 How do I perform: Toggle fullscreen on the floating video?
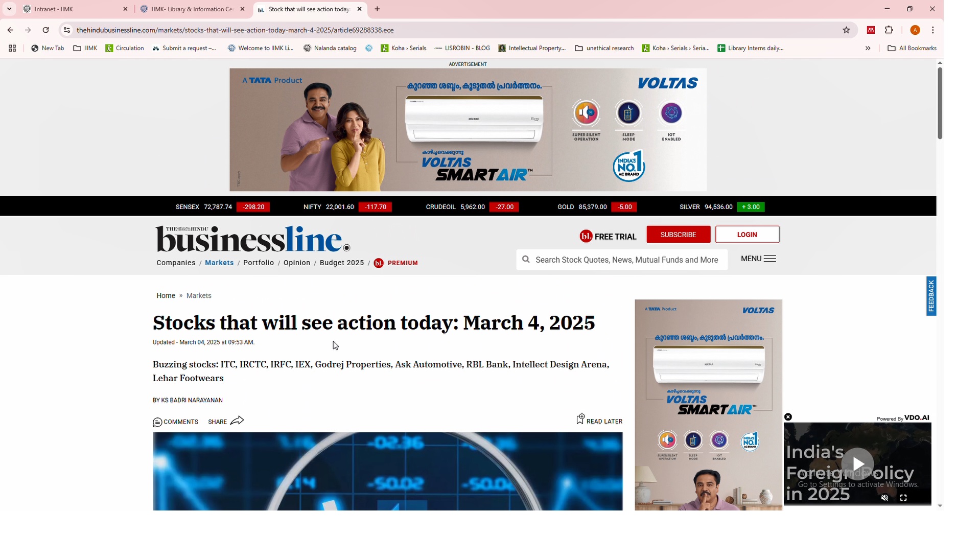point(903,498)
